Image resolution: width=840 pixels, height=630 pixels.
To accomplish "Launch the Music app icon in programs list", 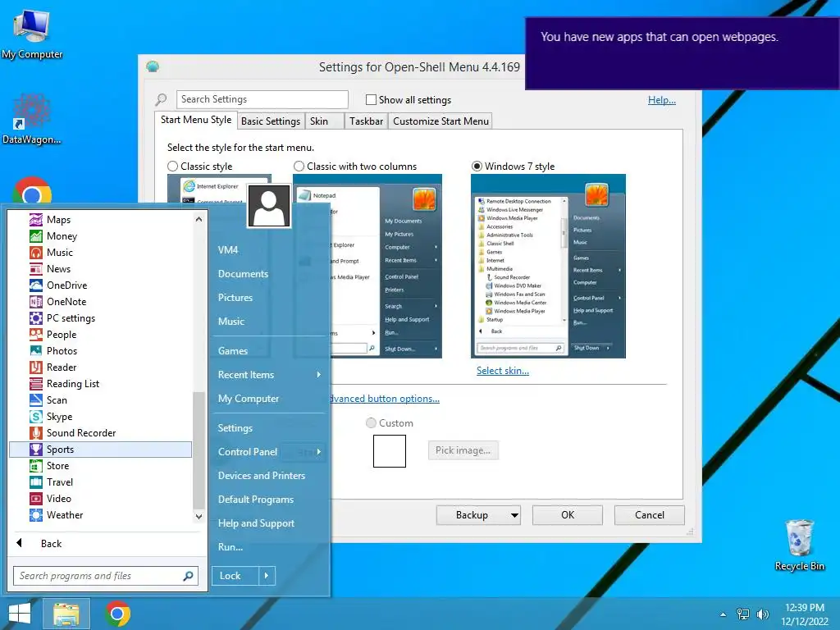I will (36, 253).
